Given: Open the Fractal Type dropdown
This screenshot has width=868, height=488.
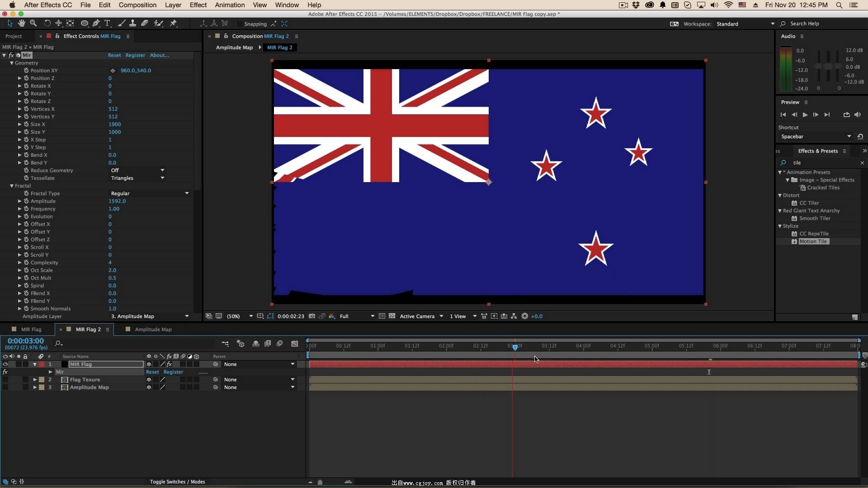Looking at the screenshot, I should pyautogui.click(x=150, y=193).
